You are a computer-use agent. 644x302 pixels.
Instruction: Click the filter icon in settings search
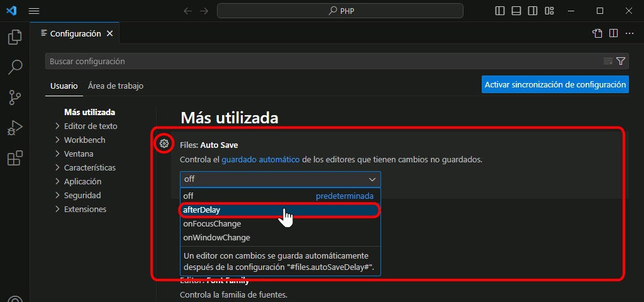click(x=621, y=61)
